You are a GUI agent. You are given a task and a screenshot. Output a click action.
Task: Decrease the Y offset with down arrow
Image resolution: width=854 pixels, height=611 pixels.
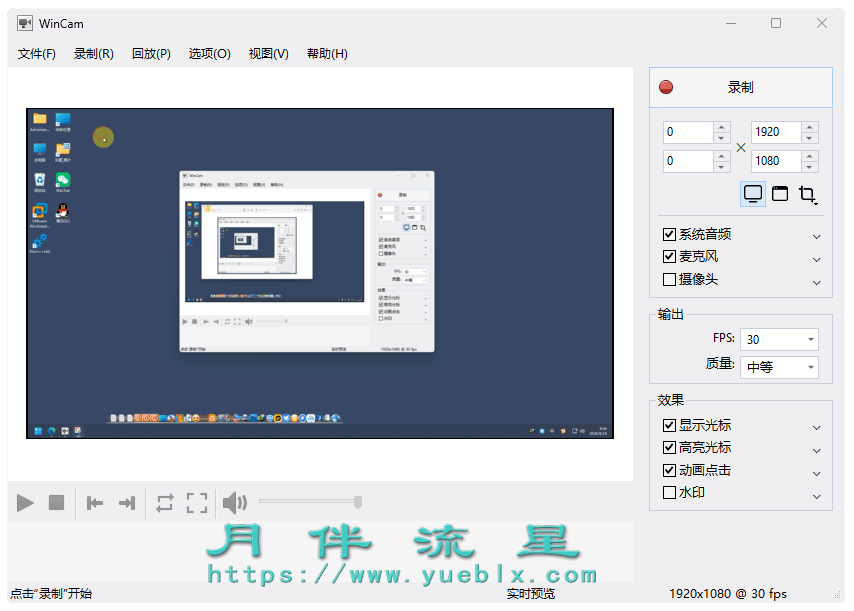721,167
